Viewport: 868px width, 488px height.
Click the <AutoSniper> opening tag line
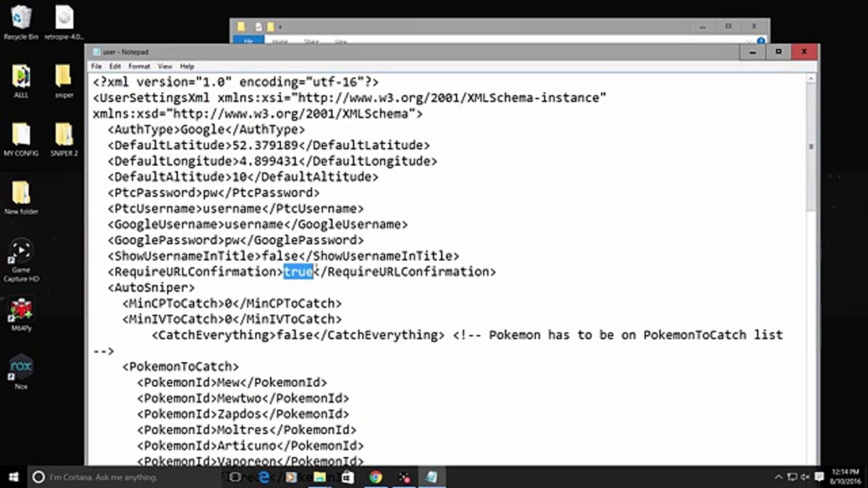point(151,288)
